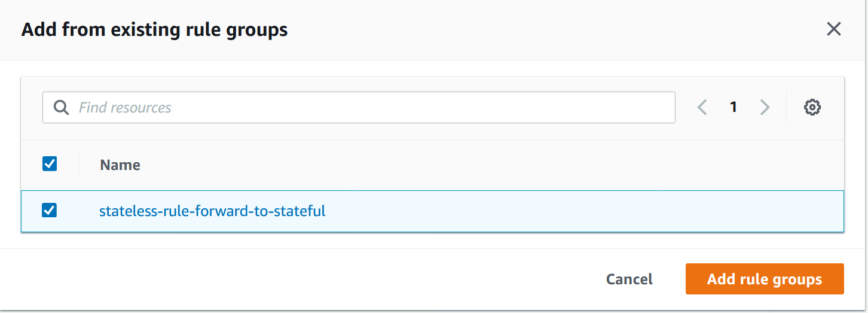Viewport: 868px width, 313px height.
Task: Sort by the Name column header
Action: [x=120, y=165]
